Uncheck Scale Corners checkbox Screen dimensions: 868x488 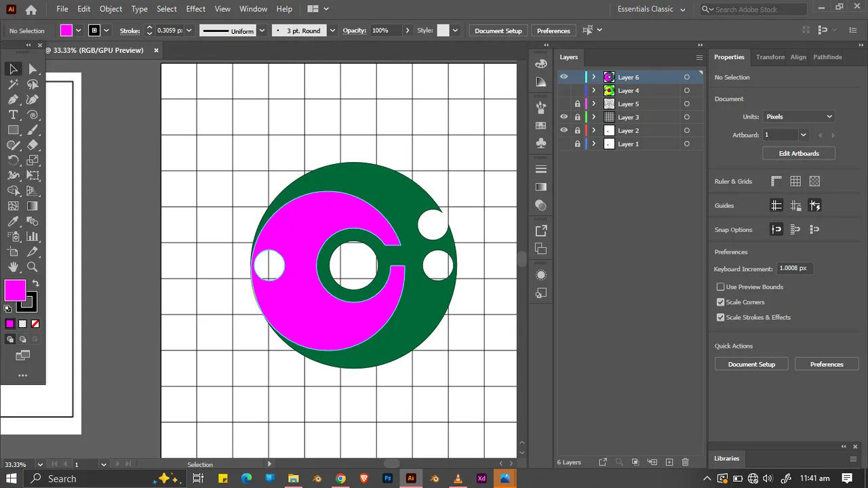pyautogui.click(x=721, y=302)
